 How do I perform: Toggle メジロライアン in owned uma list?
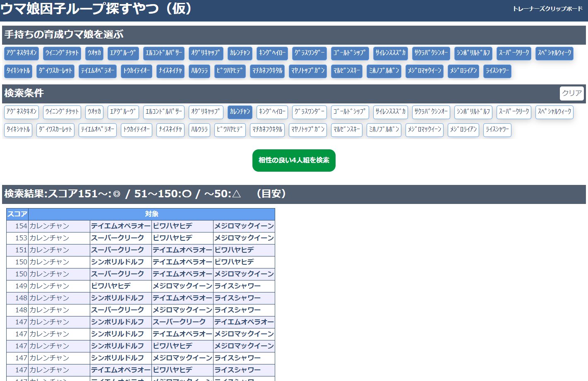tap(463, 71)
